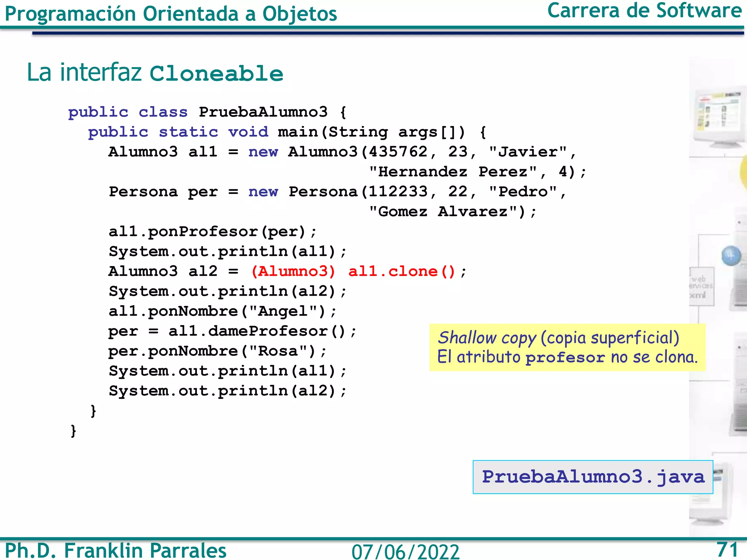Click the first 'System.out.println(al1);' line
This screenshot has height=560, width=747.
(228, 252)
